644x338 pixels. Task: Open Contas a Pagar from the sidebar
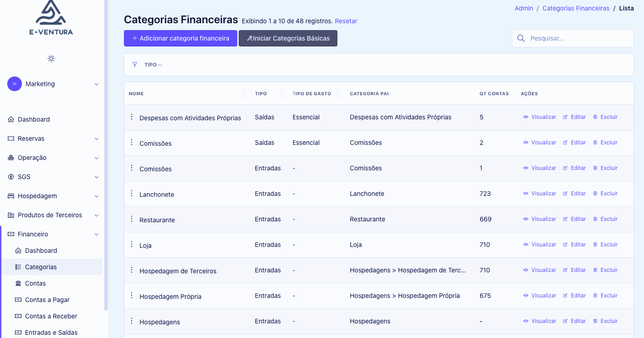coord(46,299)
